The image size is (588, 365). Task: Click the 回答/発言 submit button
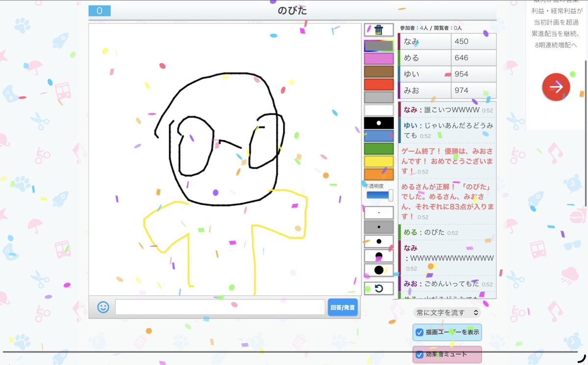coord(342,307)
